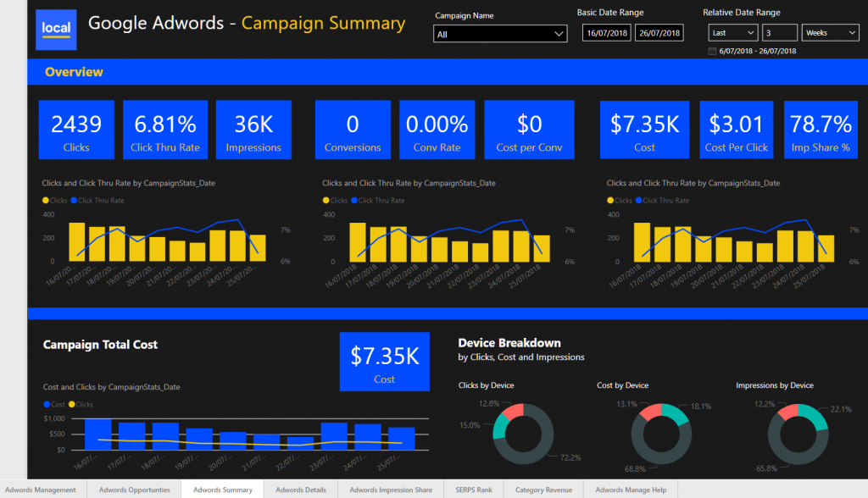This screenshot has width=868, height=498.
Task: Click the 'Google Adwords - Campaign Summary' title
Action: click(247, 23)
